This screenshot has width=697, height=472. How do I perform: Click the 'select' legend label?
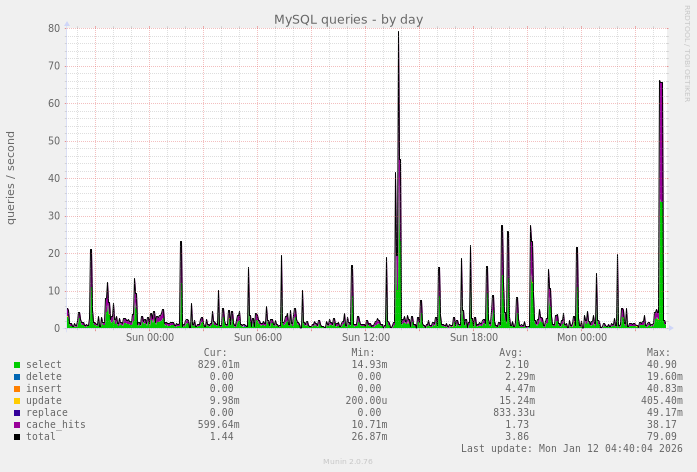[44, 364]
